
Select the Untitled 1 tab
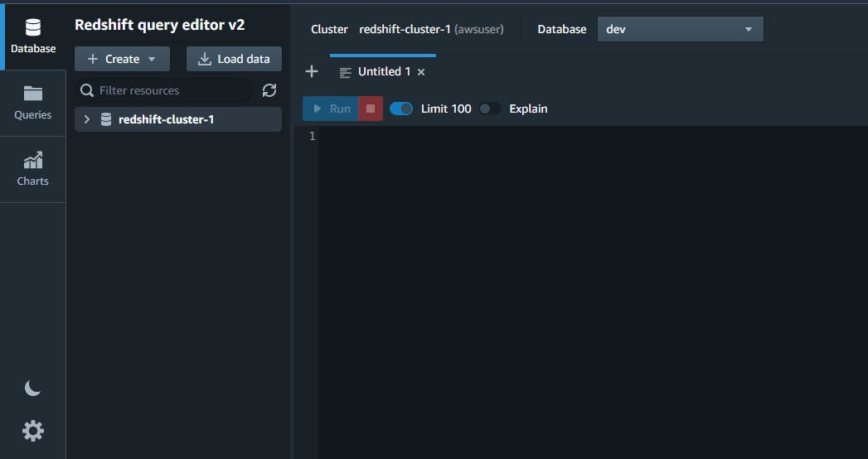tap(383, 72)
